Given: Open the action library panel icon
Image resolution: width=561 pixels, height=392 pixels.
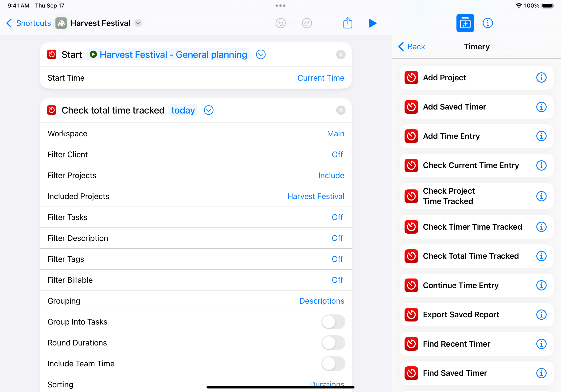Looking at the screenshot, I should point(465,23).
